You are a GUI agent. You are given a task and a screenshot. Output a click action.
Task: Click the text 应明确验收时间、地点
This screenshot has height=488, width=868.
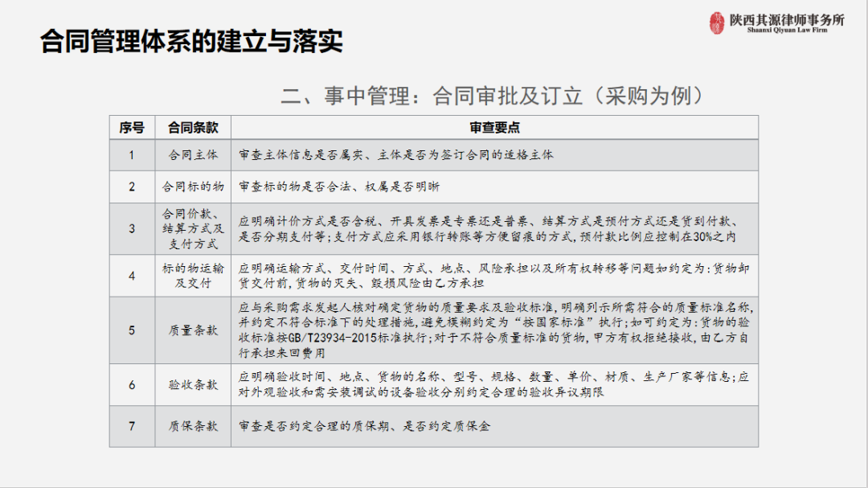(x=301, y=377)
